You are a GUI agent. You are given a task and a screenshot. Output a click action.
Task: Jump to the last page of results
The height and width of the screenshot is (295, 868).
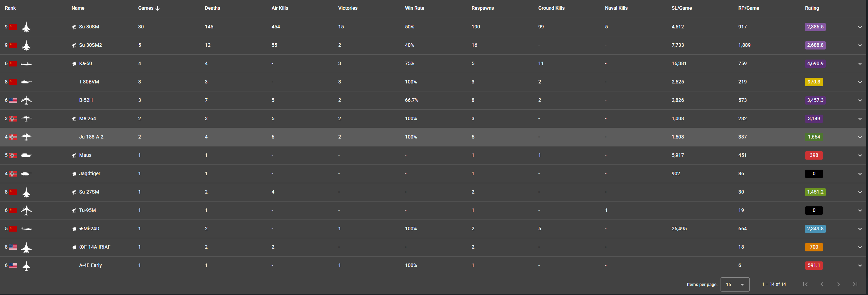tap(855, 284)
